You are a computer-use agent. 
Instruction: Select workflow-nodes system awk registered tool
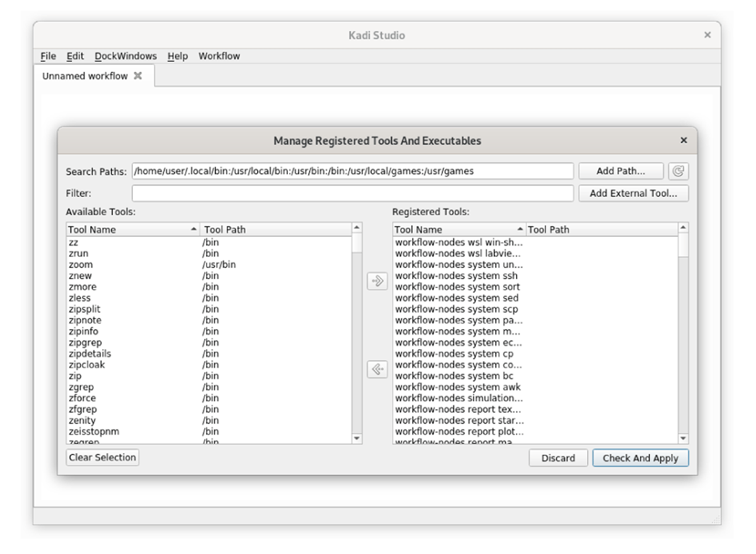(457, 387)
